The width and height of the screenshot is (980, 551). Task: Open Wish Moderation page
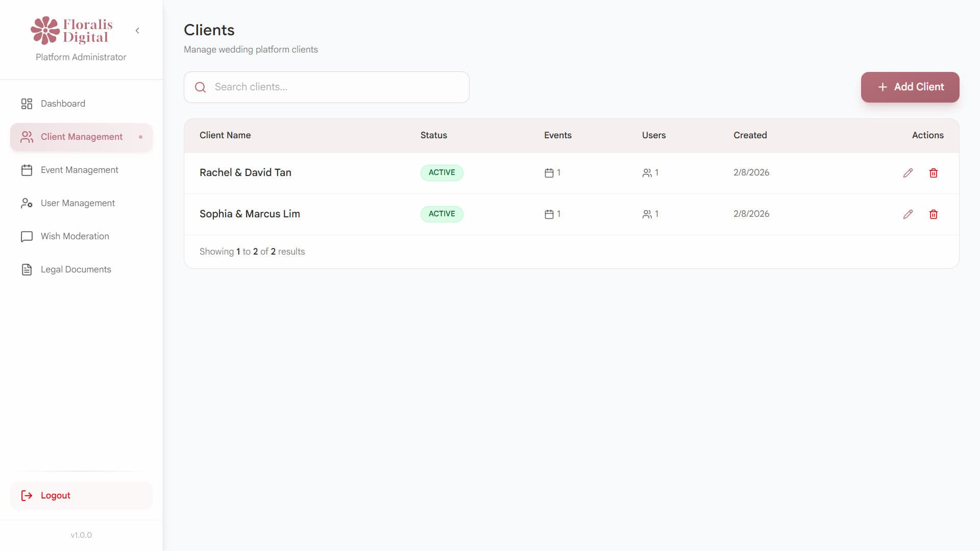tap(81, 236)
